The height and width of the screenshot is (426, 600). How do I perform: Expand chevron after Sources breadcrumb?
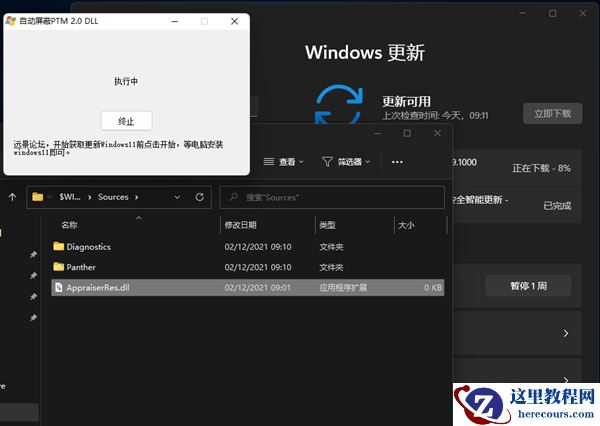point(136,197)
